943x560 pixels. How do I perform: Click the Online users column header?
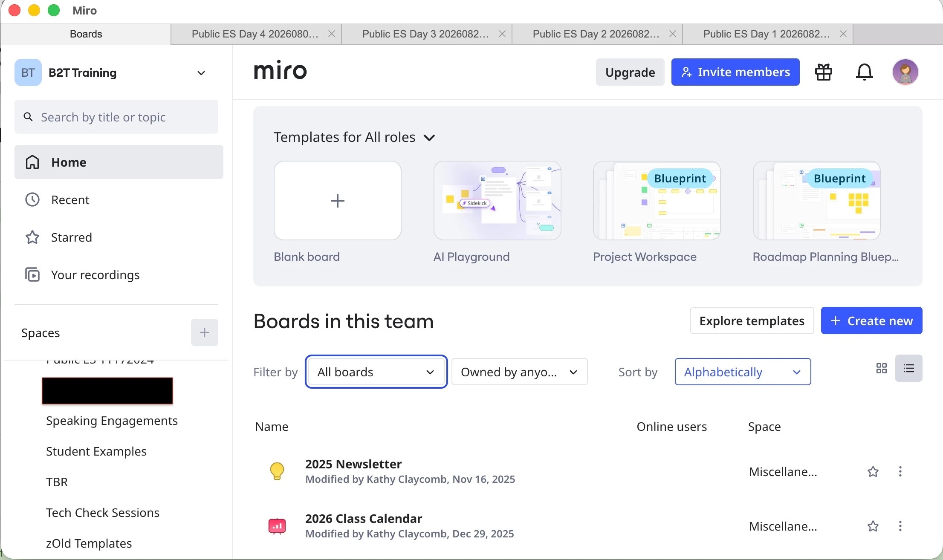(672, 427)
